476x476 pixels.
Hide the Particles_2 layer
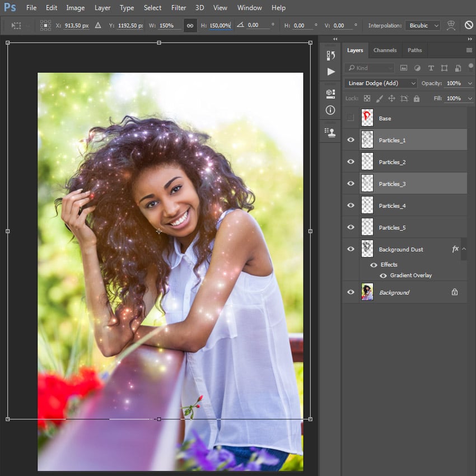[x=351, y=162]
